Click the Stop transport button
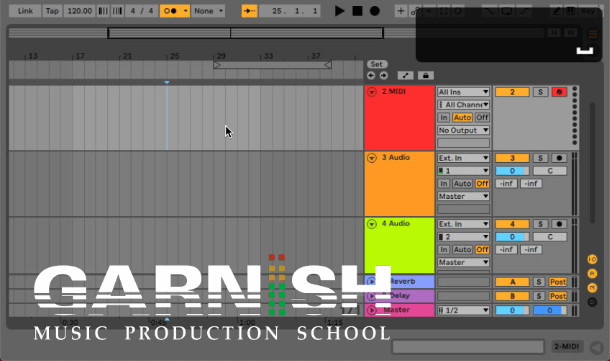 (x=357, y=11)
